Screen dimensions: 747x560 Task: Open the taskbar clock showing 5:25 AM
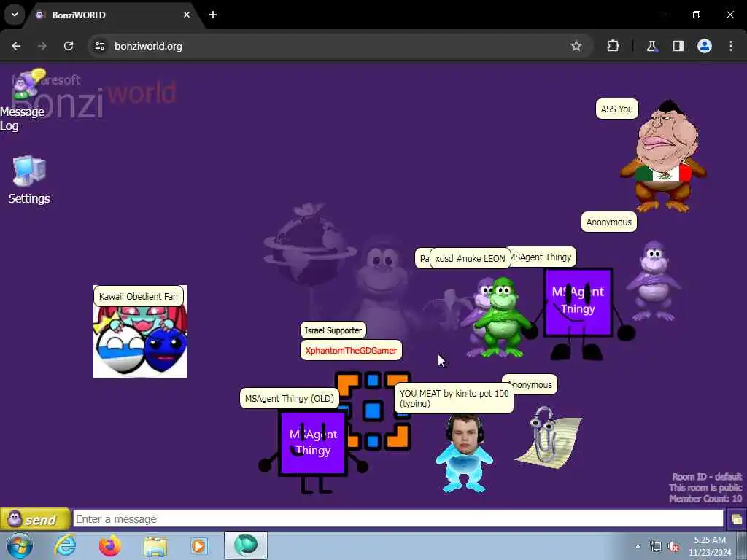tap(710, 546)
